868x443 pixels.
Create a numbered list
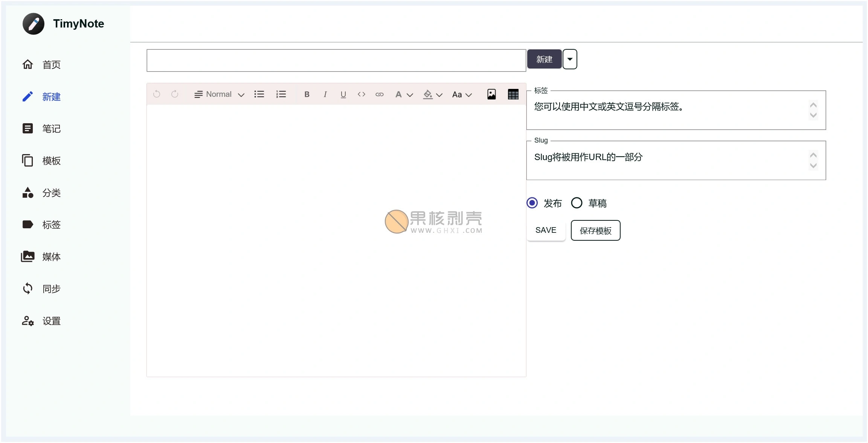[x=281, y=95]
